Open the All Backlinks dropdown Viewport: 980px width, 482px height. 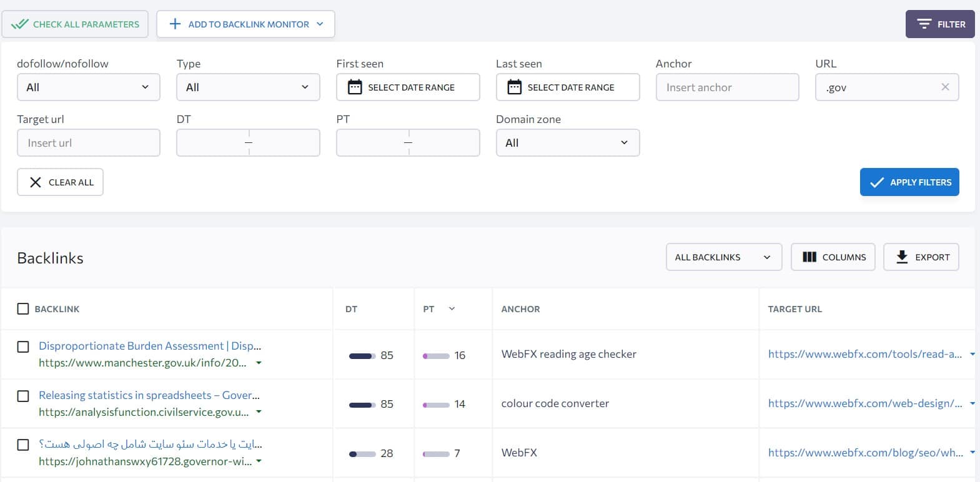coord(724,257)
